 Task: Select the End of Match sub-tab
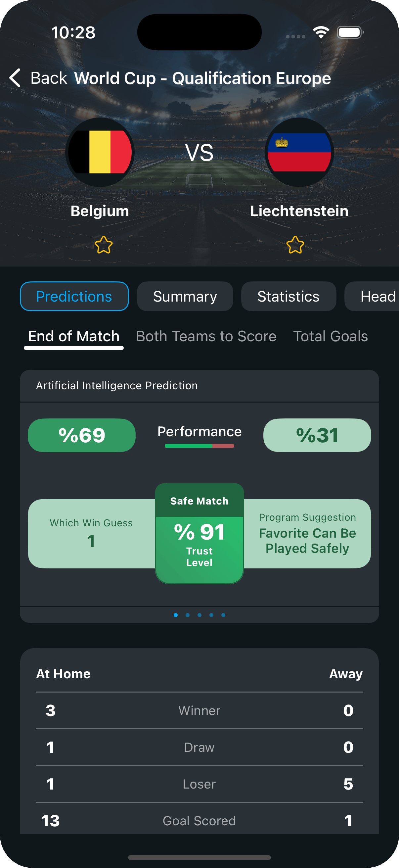(x=74, y=336)
